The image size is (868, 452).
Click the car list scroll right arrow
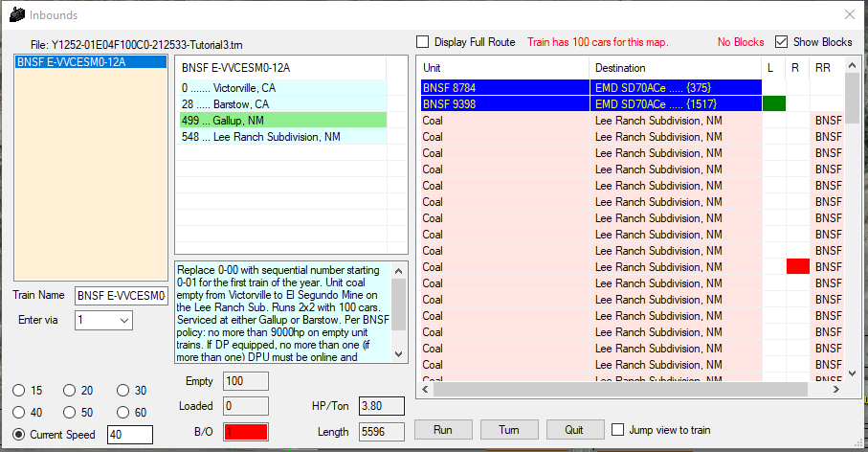click(836, 390)
